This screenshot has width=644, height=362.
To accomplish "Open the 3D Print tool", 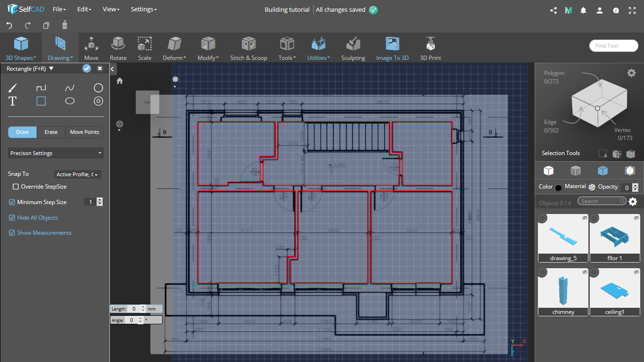I will pos(430,49).
